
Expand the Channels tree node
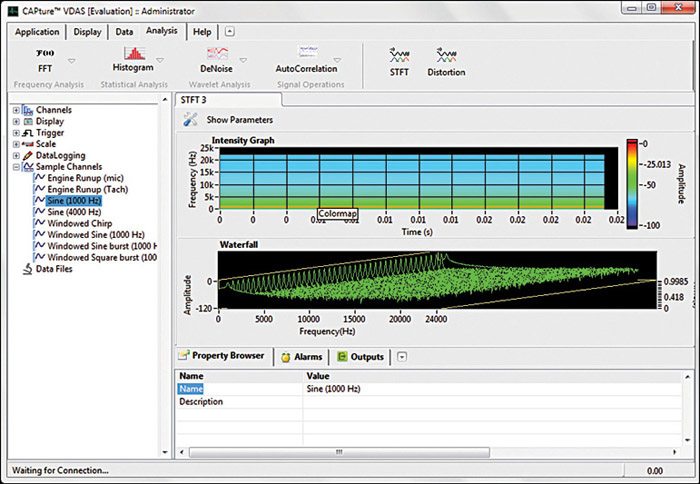click(16, 109)
